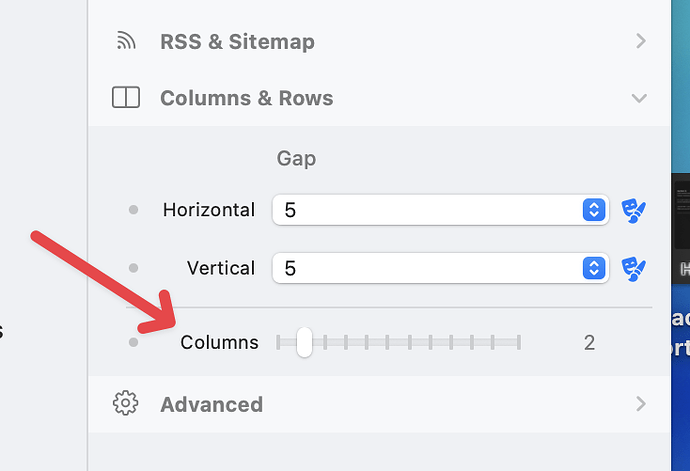This screenshot has width=690, height=471.
Task: Collapse the Columns & Rows section chevron
Action: (x=640, y=98)
